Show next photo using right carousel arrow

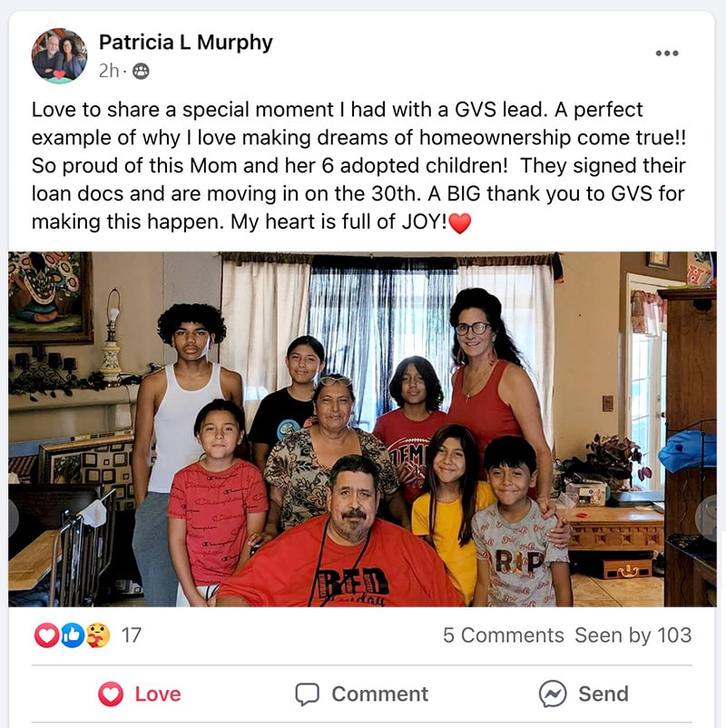[709, 518]
